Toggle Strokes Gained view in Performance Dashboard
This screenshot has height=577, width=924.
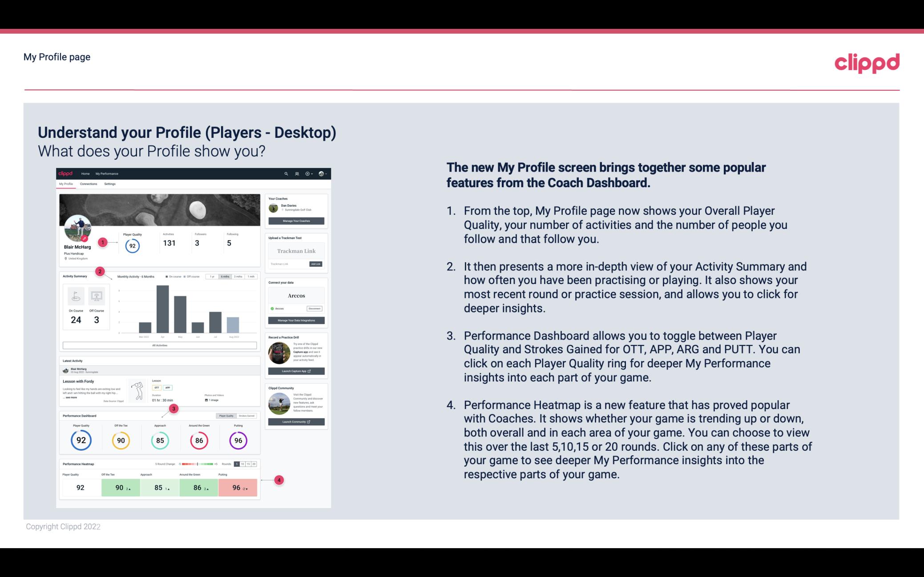pyautogui.click(x=247, y=416)
